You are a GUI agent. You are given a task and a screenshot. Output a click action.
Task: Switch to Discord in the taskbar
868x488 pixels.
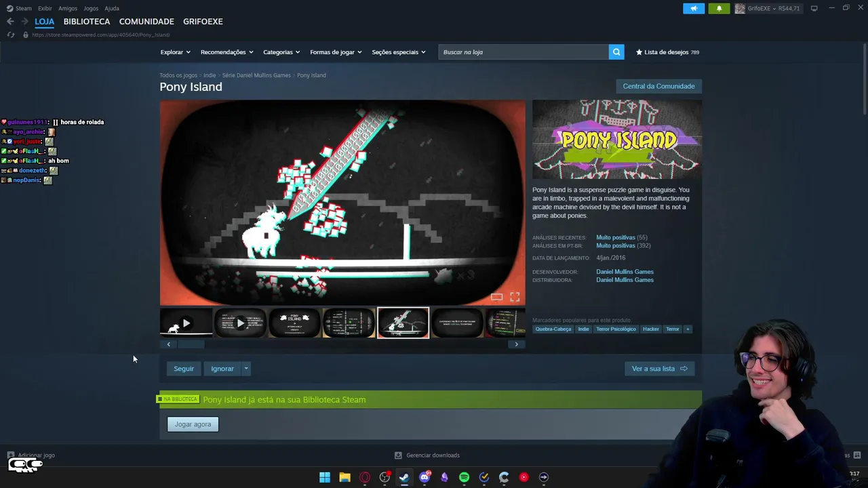(425, 477)
